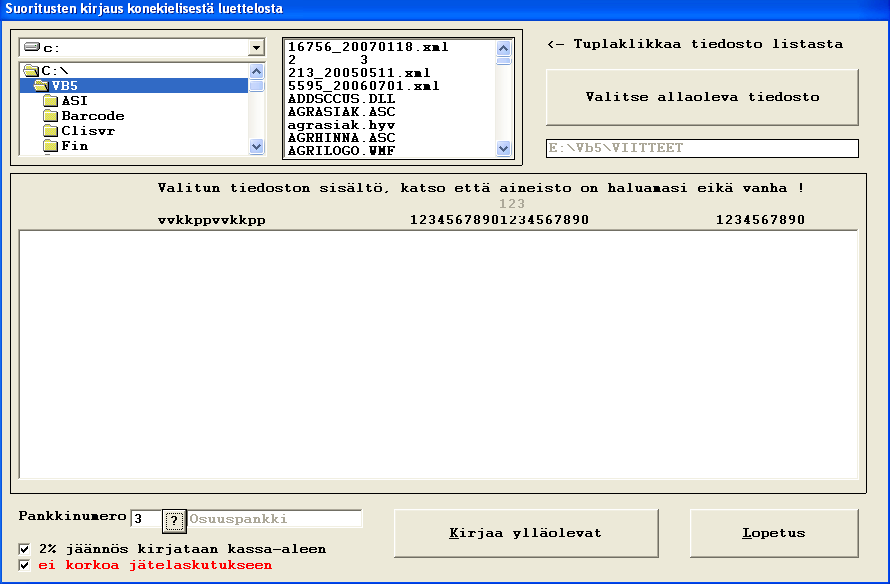This screenshot has height=584, width=890.
Task: Click the Pankkinumero input field
Action: (x=145, y=519)
